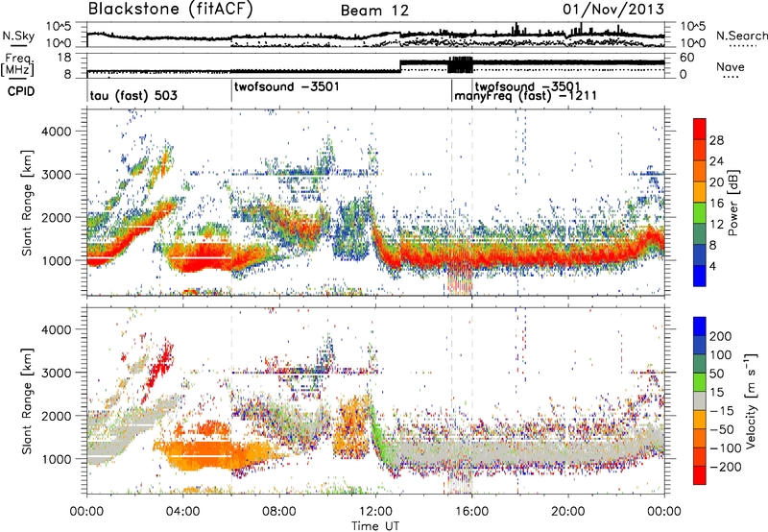Click the second 'twofsound -3501' label after 16:00

527,86
